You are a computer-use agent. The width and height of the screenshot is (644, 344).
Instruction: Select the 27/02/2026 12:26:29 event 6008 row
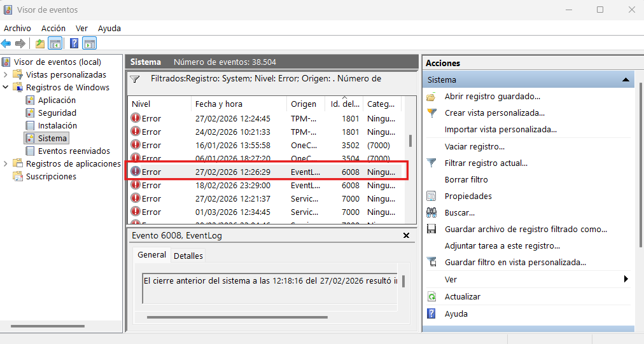(266, 172)
